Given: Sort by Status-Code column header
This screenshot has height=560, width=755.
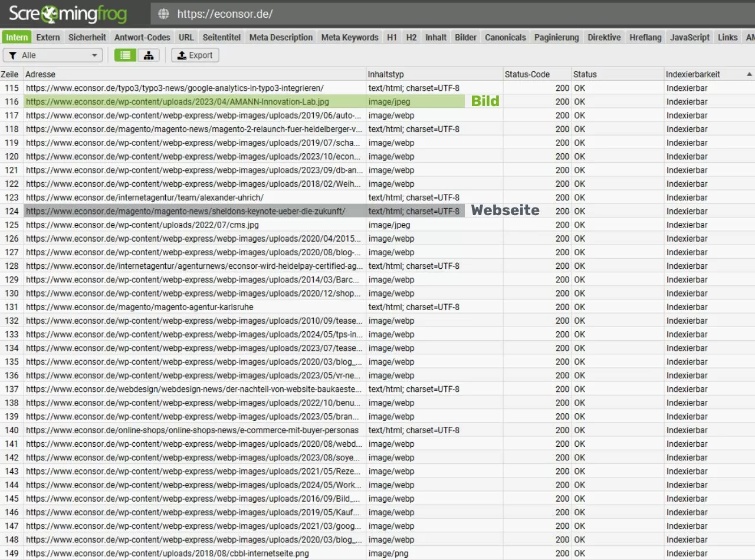Looking at the screenshot, I should click(x=527, y=75).
